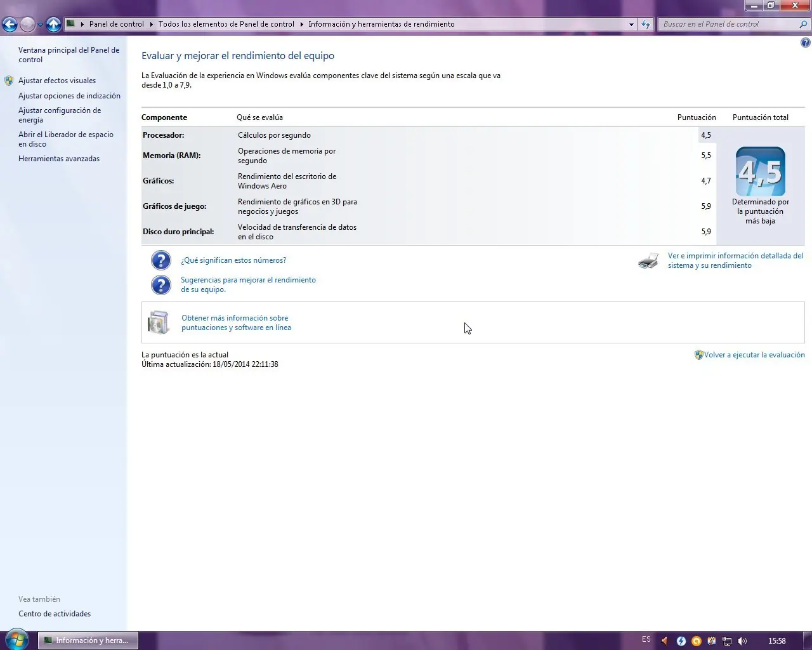Open Help with the blue question mark icon

[x=806, y=43]
